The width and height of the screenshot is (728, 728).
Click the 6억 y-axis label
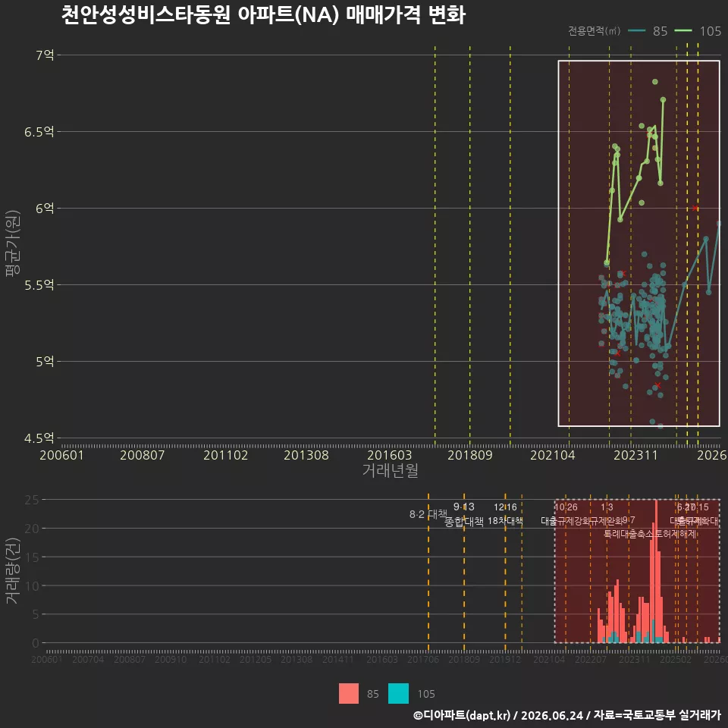pos(45,209)
